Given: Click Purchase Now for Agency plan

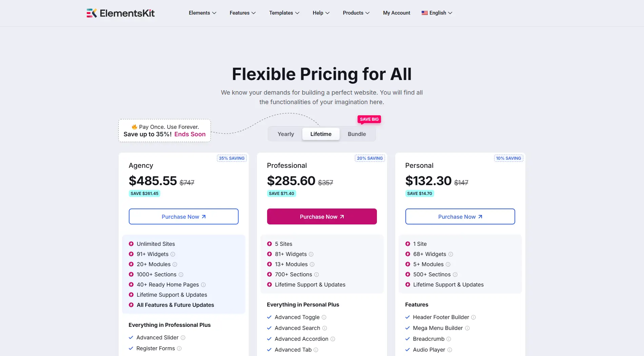Looking at the screenshot, I should pyautogui.click(x=183, y=217).
